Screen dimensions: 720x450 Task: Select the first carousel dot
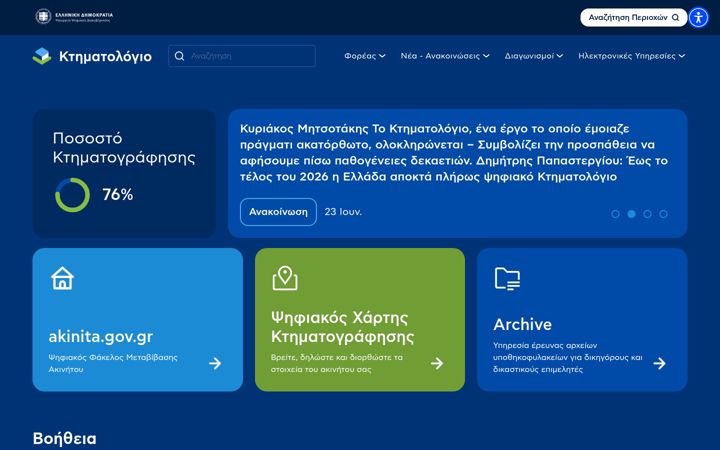pos(615,214)
